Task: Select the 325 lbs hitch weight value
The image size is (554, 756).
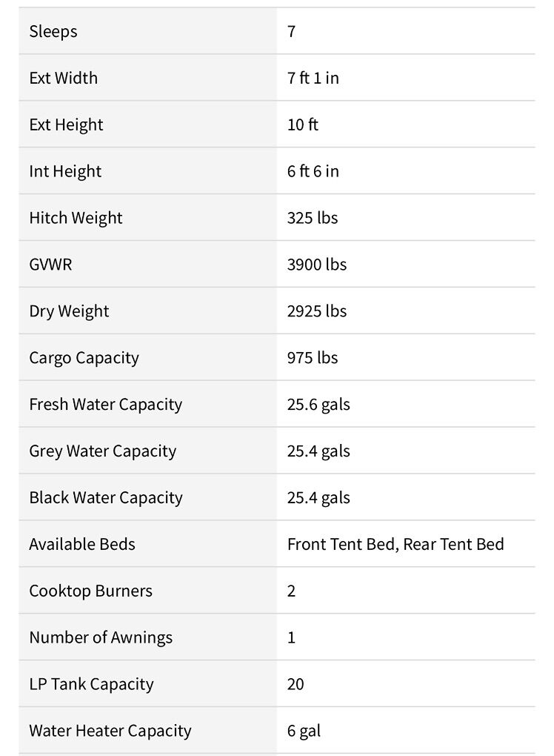Action: click(312, 219)
